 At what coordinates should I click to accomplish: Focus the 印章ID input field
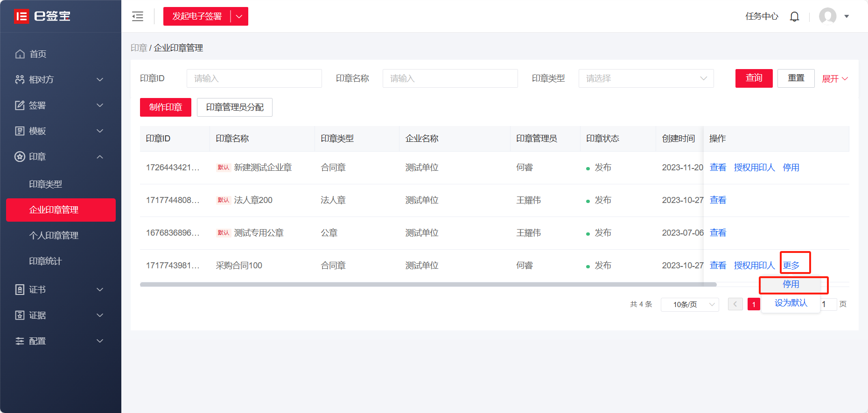tap(254, 78)
